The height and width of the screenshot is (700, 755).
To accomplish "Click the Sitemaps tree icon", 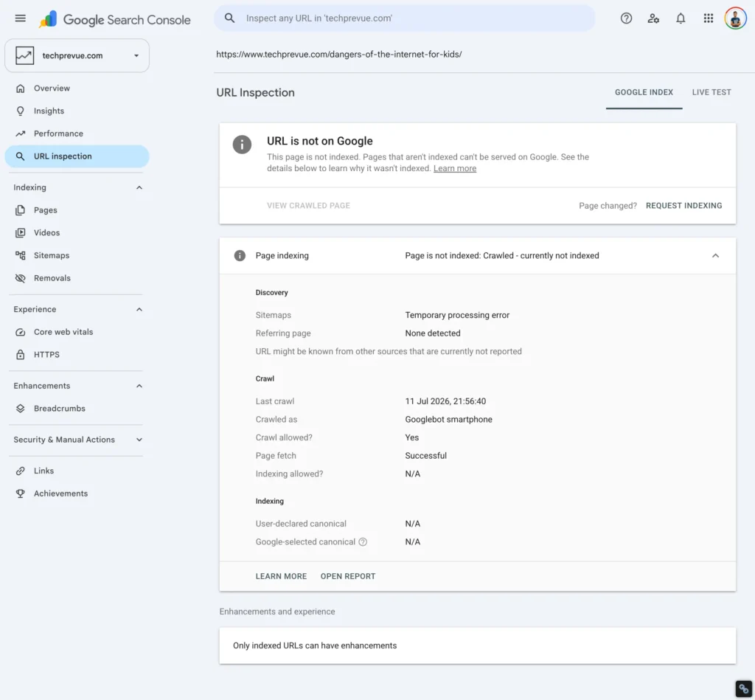I will [20, 255].
